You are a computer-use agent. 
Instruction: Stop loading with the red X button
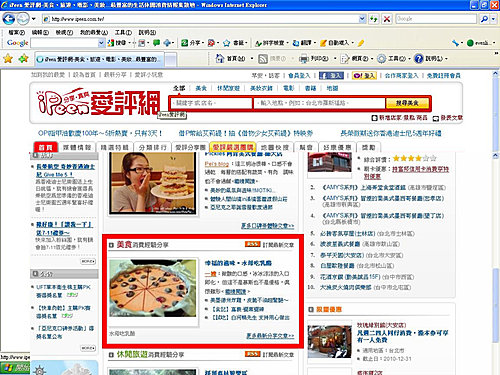[386, 19]
